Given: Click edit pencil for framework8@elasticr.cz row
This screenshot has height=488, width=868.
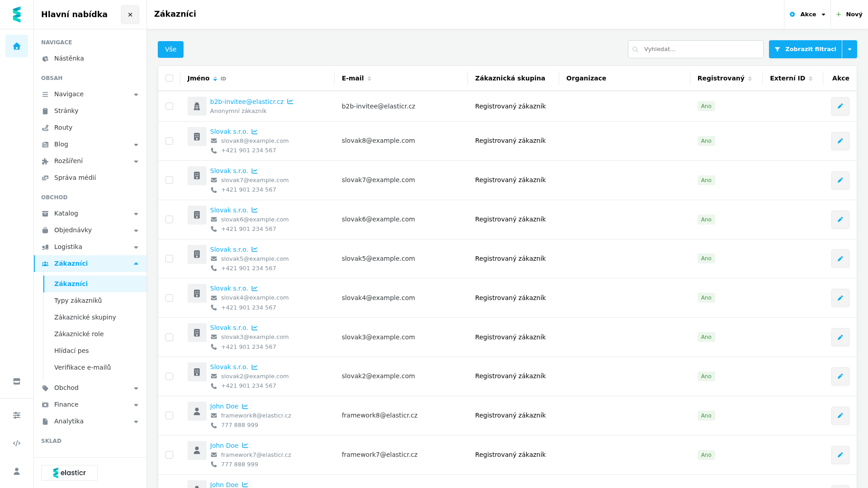Looking at the screenshot, I should point(840,416).
